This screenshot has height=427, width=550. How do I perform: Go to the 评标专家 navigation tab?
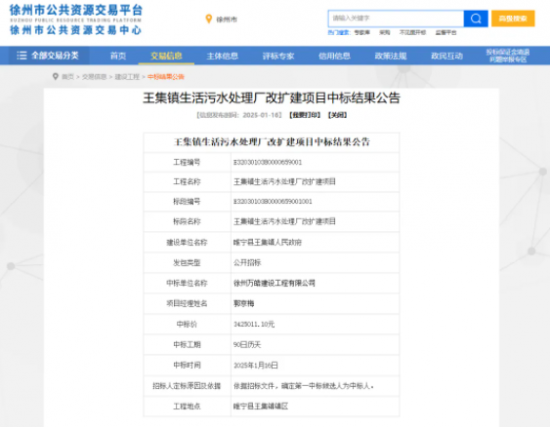pos(278,56)
